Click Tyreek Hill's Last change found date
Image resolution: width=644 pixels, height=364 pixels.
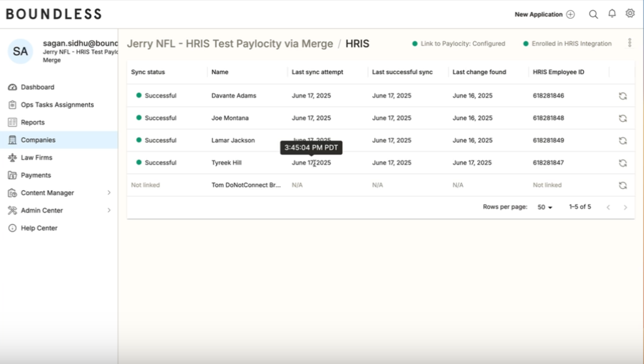point(472,162)
